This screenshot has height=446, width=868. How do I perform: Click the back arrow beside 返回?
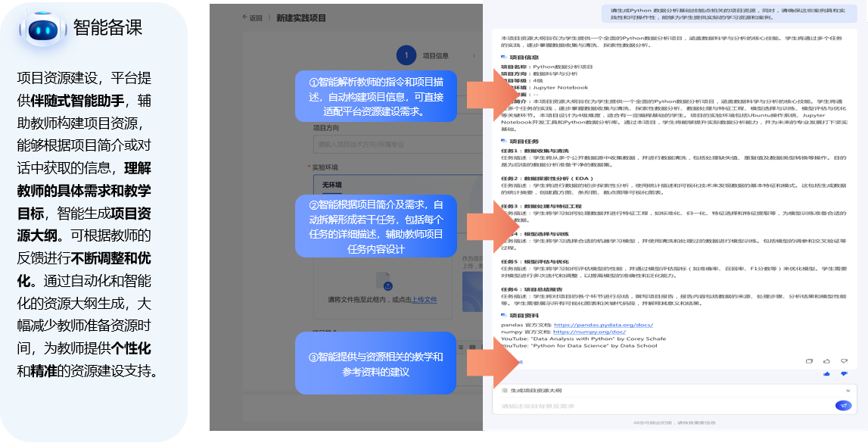[x=244, y=17]
